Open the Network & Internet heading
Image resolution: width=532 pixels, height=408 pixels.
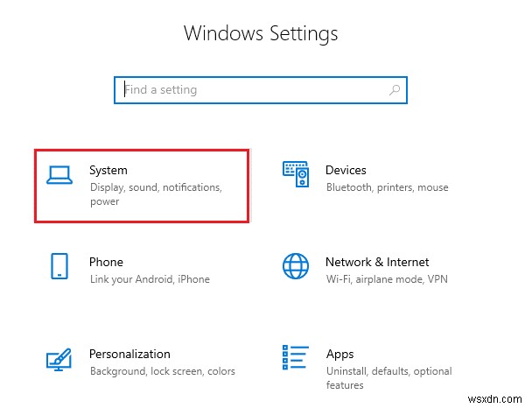click(x=377, y=262)
